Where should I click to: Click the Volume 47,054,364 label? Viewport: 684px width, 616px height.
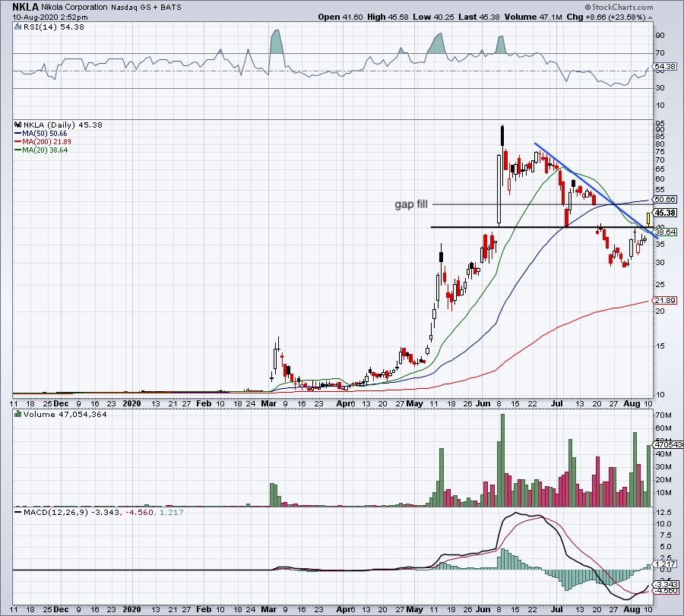pyautogui.click(x=65, y=414)
